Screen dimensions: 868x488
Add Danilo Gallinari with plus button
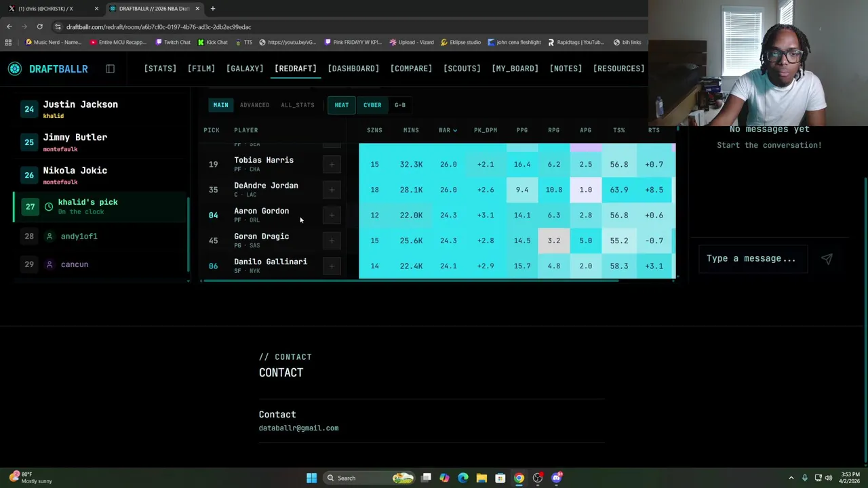332,266
